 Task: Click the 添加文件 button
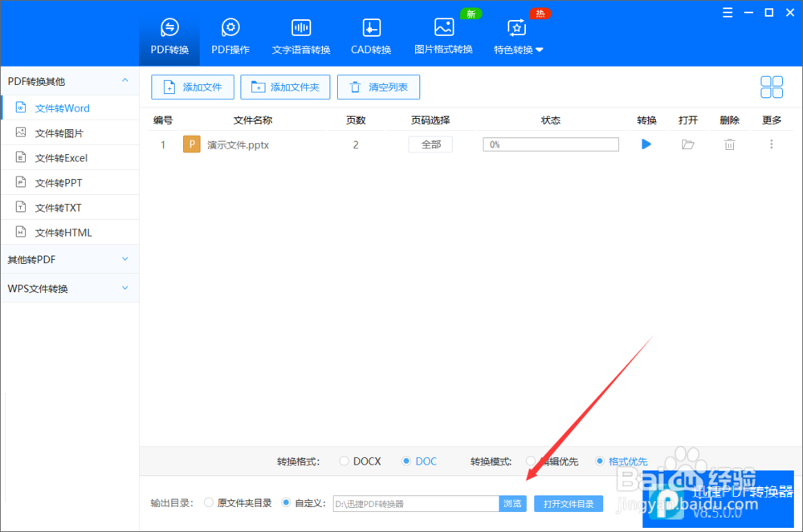(x=193, y=87)
